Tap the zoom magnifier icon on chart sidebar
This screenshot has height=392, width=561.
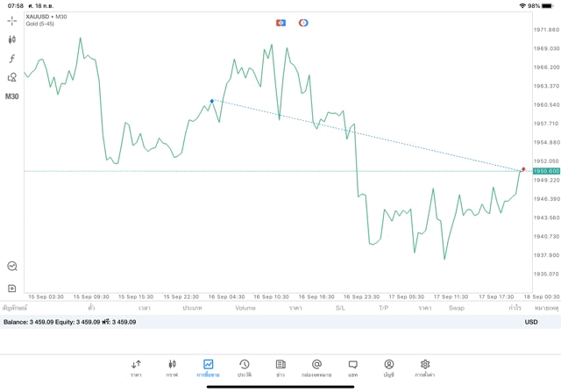pyautogui.click(x=12, y=266)
